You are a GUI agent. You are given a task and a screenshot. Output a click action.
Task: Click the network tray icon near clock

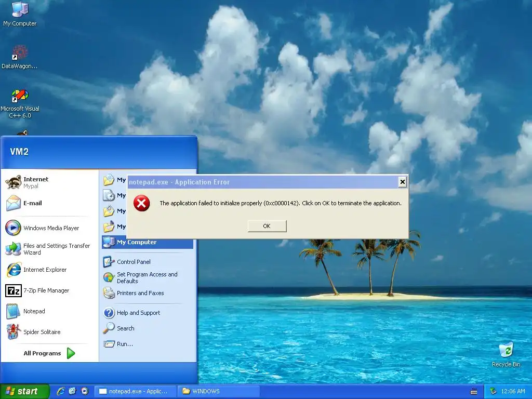click(494, 391)
